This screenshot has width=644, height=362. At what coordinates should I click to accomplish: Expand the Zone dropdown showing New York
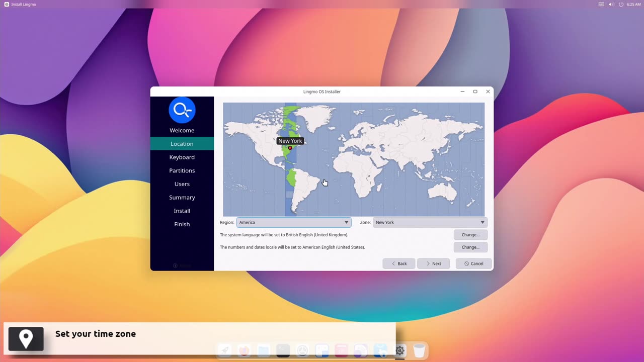point(430,222)
